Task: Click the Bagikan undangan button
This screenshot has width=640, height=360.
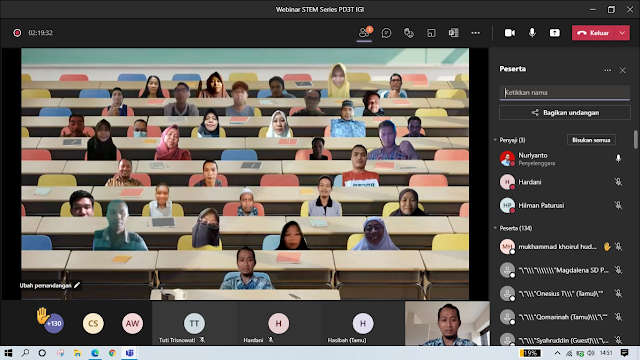Action: [564, 113]
